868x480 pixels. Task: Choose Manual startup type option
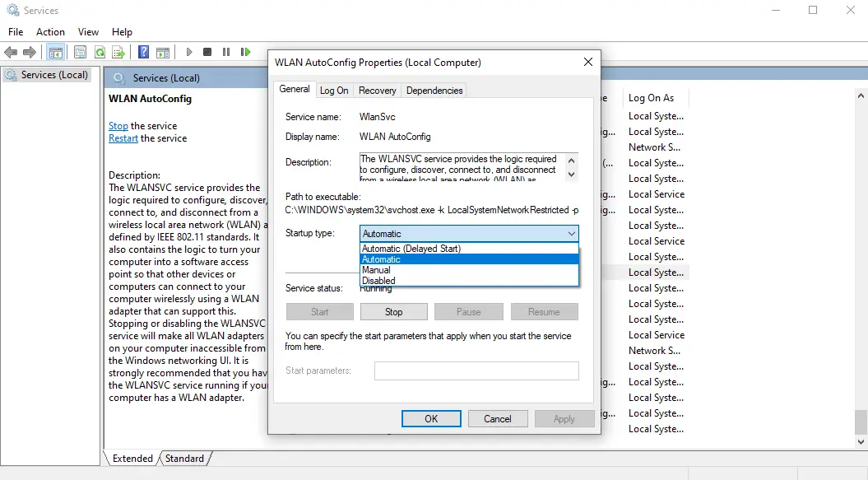[x=469, y=270]
